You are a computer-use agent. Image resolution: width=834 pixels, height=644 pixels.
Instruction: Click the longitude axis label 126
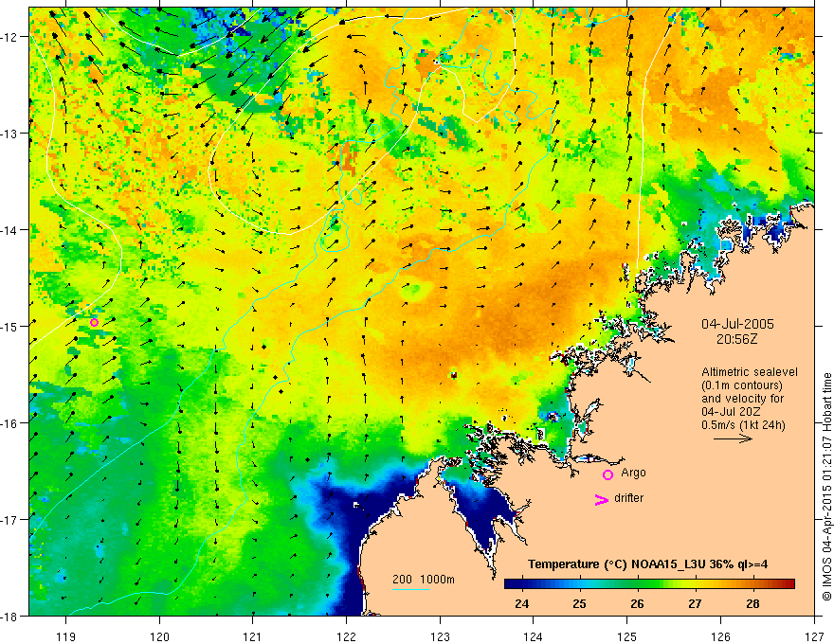(720, 636)
